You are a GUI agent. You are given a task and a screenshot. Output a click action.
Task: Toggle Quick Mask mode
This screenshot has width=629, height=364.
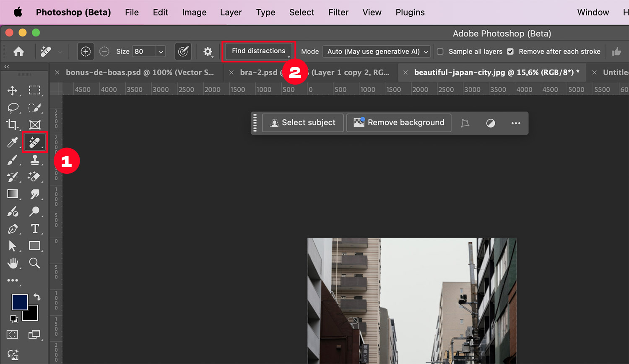click(13, 334)
